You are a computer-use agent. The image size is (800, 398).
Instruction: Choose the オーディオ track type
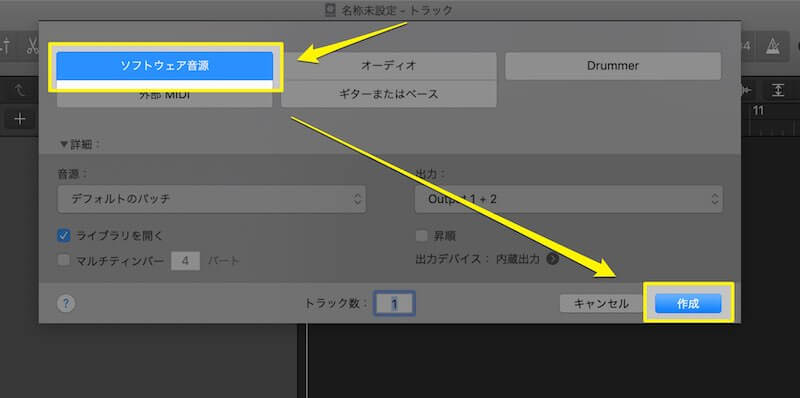[389, 66]
